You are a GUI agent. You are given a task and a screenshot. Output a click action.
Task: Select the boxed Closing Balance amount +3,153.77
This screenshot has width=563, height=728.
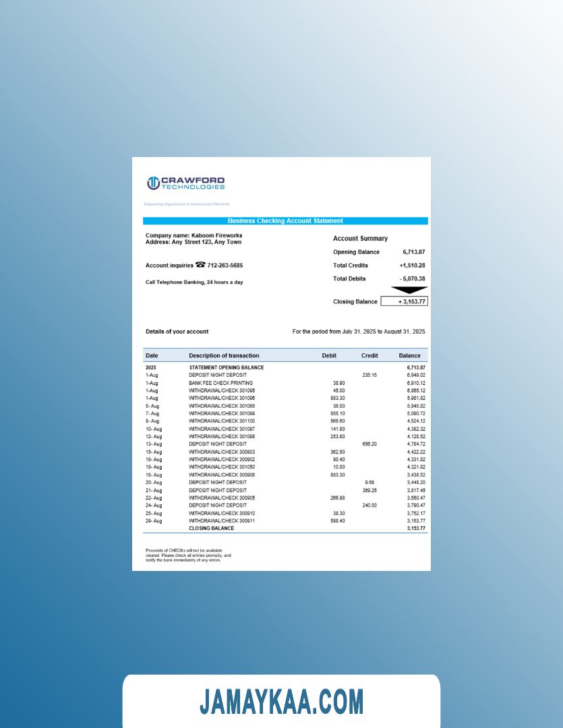(x=405, y=301)
